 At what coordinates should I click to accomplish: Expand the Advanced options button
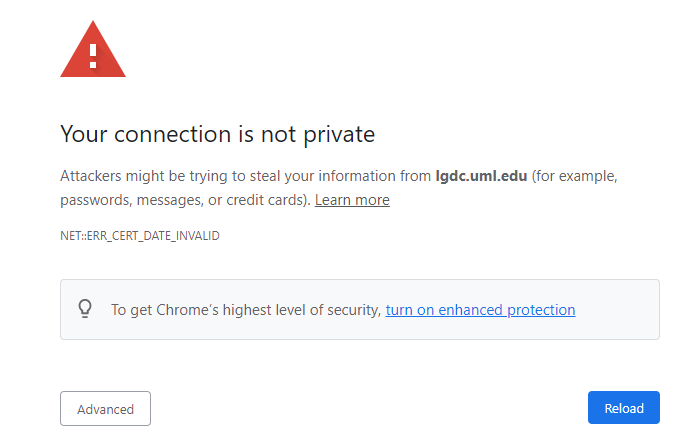[x=105, y=409]
